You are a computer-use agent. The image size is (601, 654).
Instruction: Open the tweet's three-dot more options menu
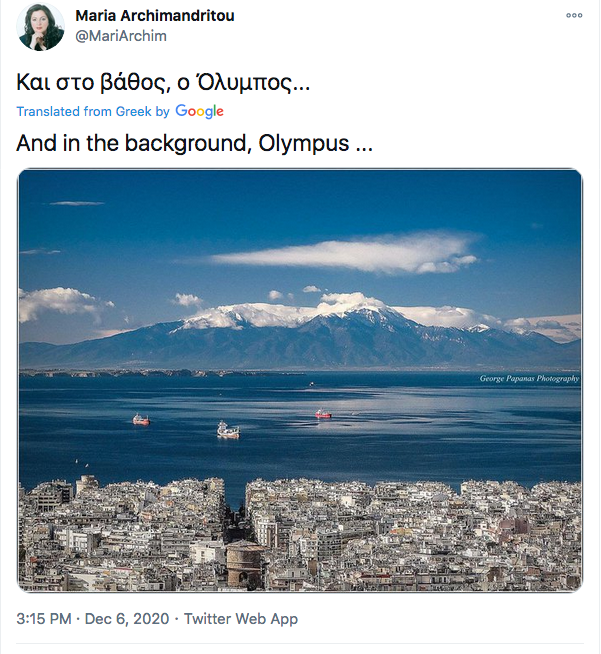coord(573,16)
